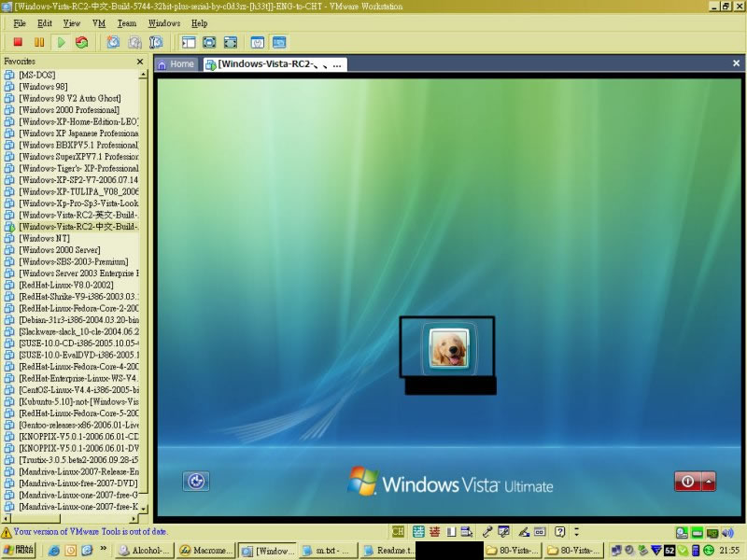
Task: Open the Windows menu
Action: [x=164, y=23]
